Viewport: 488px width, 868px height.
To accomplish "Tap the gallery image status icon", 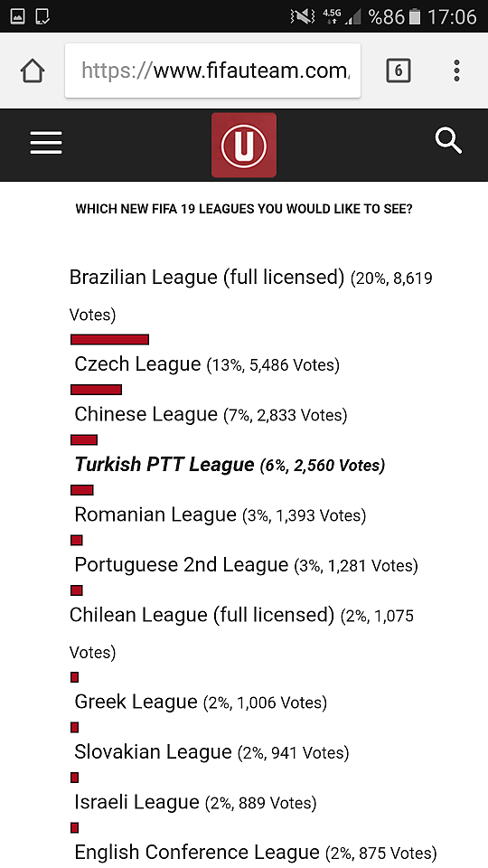I will (18, 16).
